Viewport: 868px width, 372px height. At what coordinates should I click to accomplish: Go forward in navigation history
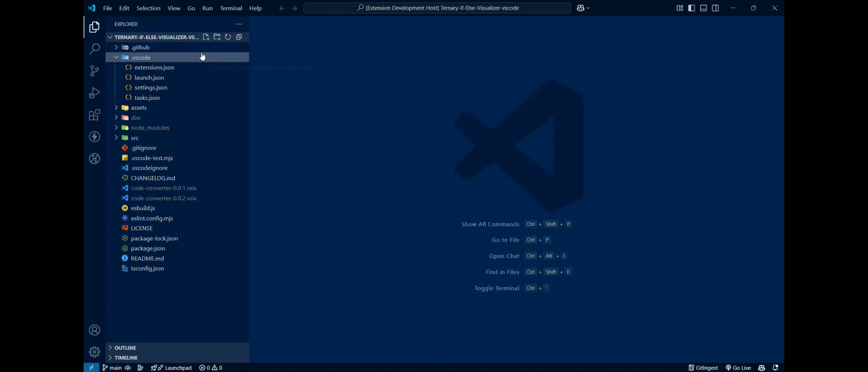coord(294,8)
